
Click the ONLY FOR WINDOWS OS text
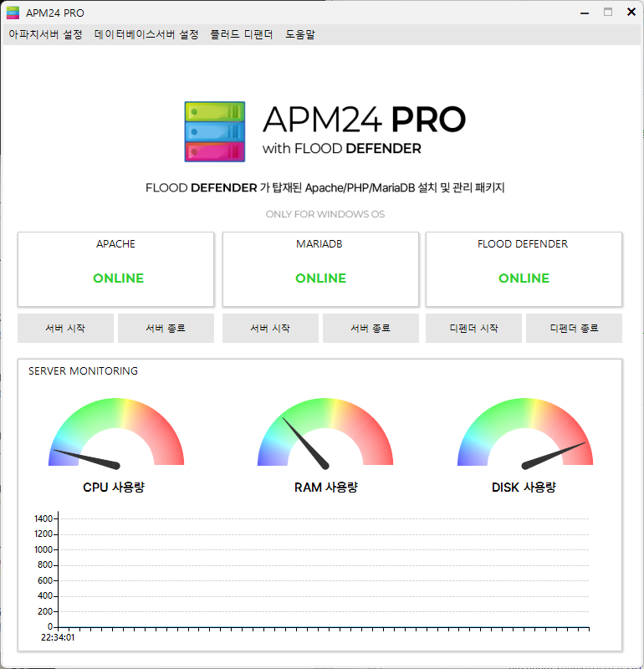pos(325,214)
